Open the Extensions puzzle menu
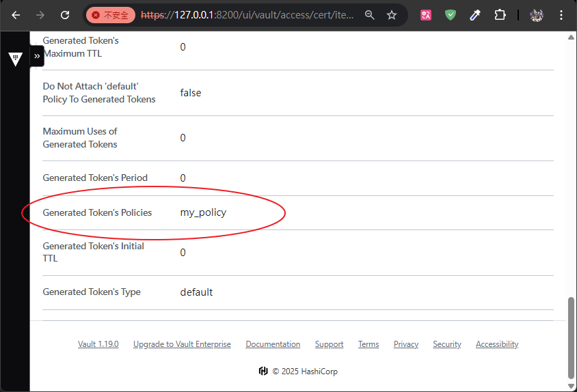The width and height of the screenshot is (577, 392). (x=500, y=14)
